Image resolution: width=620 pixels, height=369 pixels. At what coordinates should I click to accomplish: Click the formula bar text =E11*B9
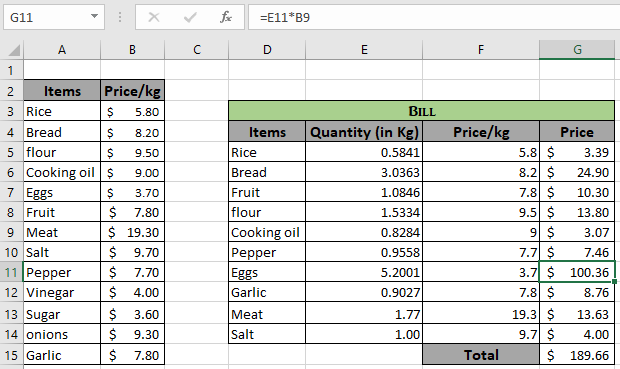point(285,17)
